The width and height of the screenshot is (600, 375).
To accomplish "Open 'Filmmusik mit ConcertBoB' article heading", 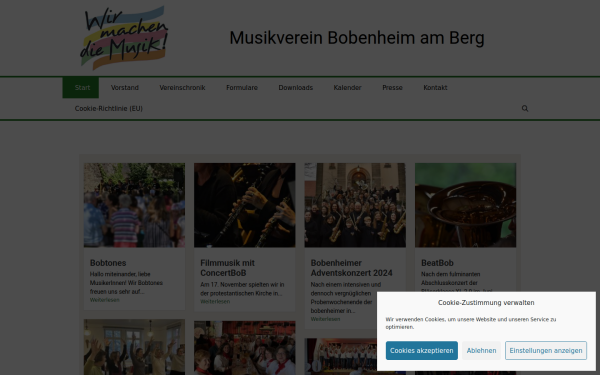I will tap(227, 268).
